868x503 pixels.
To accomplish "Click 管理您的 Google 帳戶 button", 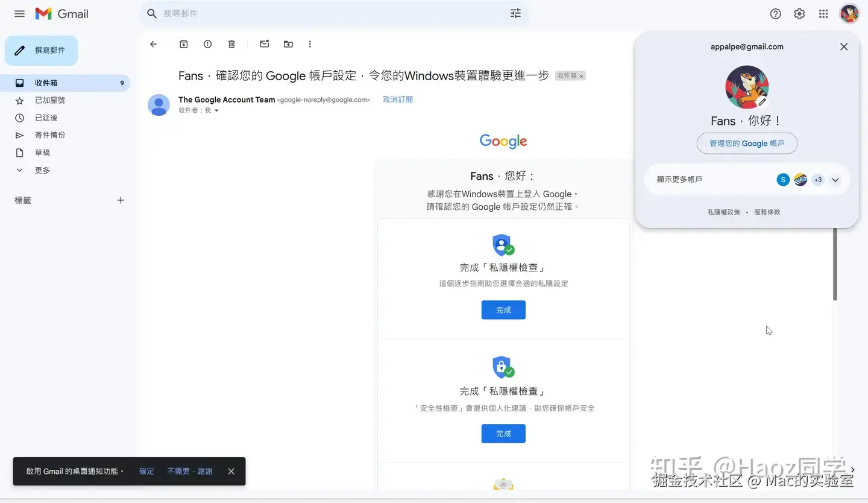I will [747, 144].
